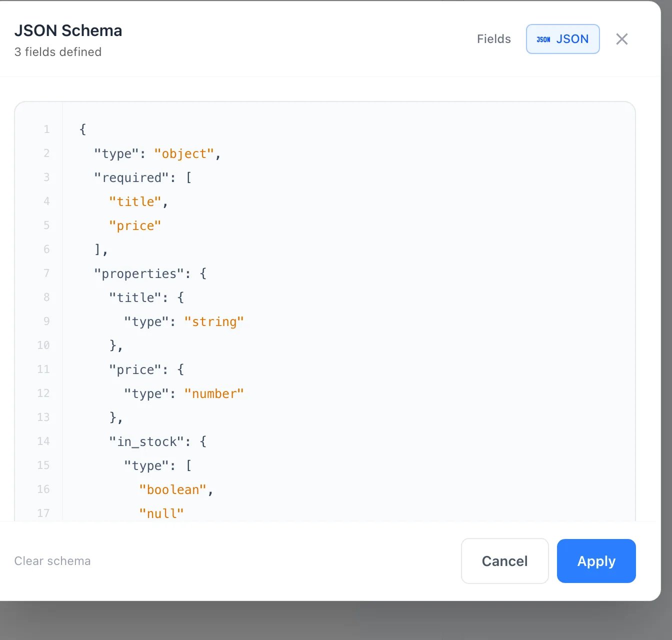Click the JSON Schema dialog title
Viewport: 672px width, 640px height.
tap(68, 30)
